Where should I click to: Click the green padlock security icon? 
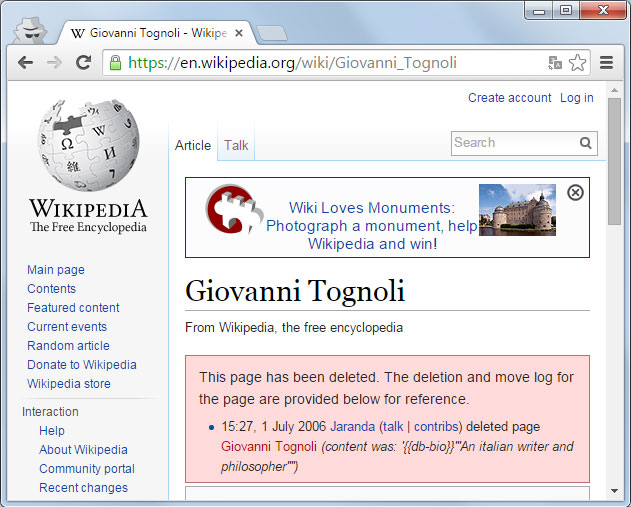click(x=116, y=63)
